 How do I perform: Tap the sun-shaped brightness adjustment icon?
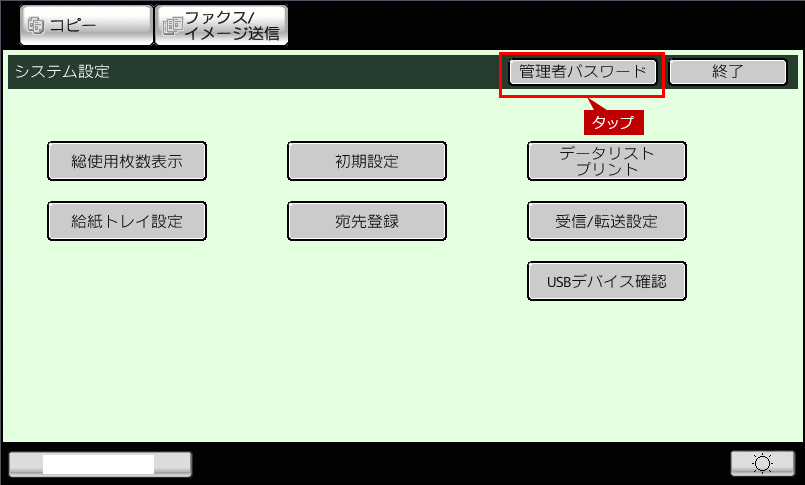(763, 463)
